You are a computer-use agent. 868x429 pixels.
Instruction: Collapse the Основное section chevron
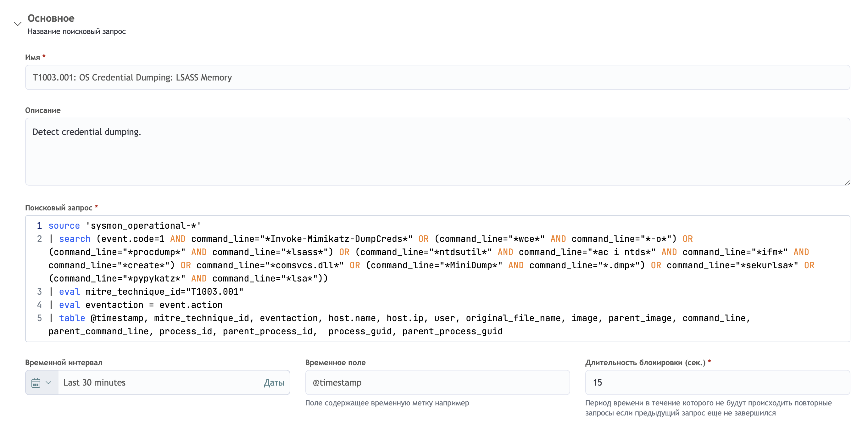(x=18, y=24)
